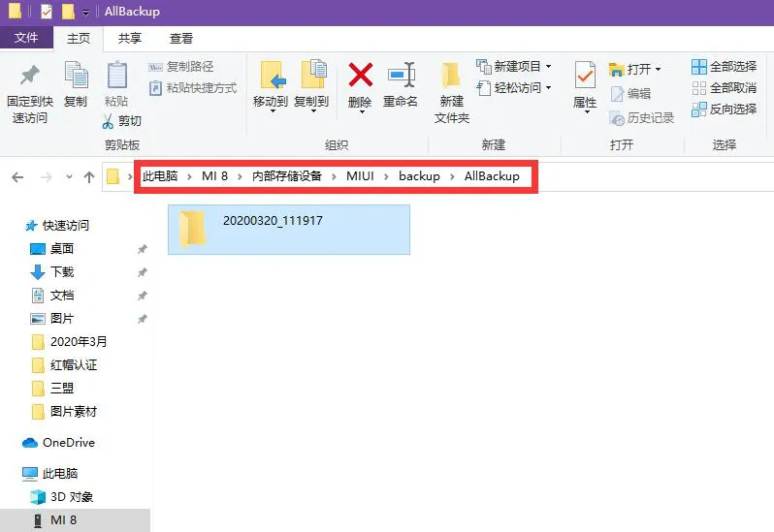Click the Pin to Quick access icon
The width and height of the screenshot is (774, 532).
click(30, 76)
